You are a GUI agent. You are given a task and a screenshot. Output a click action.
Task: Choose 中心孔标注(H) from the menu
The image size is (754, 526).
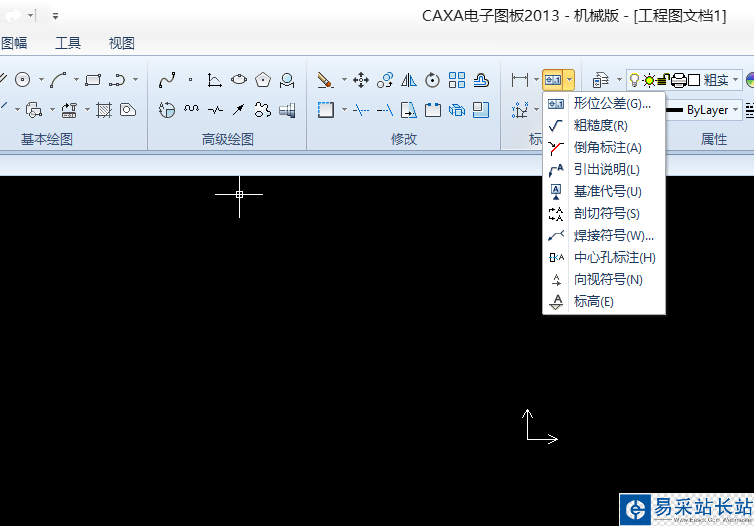[x=604, y=257]
